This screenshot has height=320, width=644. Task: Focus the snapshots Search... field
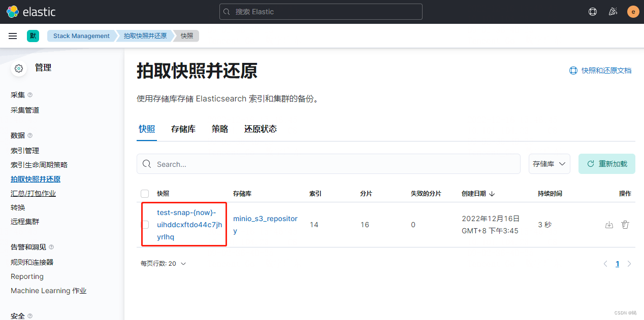(329, 164)
